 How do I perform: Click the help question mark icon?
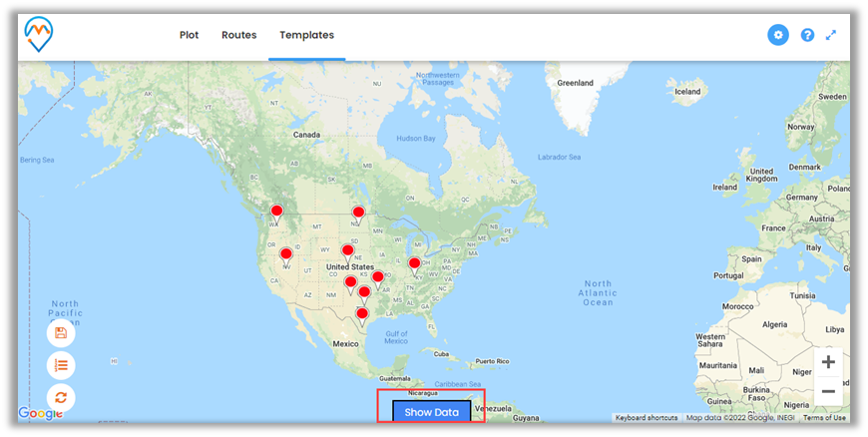click(x=807, y=35)
